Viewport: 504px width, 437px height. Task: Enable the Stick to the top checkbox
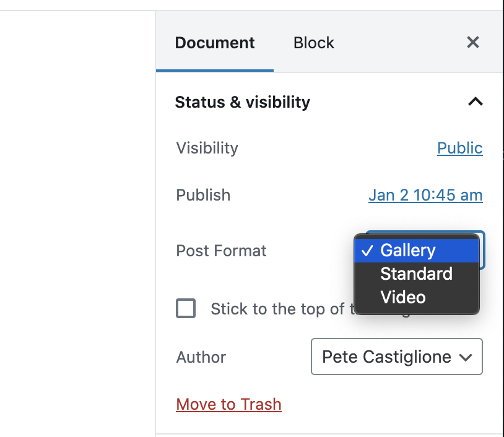pyautogui.click(x=186, y=308)
